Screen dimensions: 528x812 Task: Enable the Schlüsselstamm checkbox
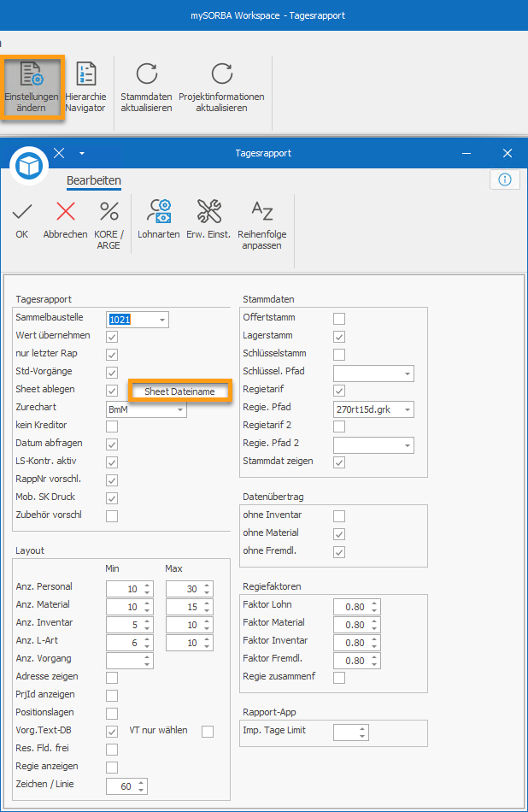pyautogui.click(x=339, y=354)
